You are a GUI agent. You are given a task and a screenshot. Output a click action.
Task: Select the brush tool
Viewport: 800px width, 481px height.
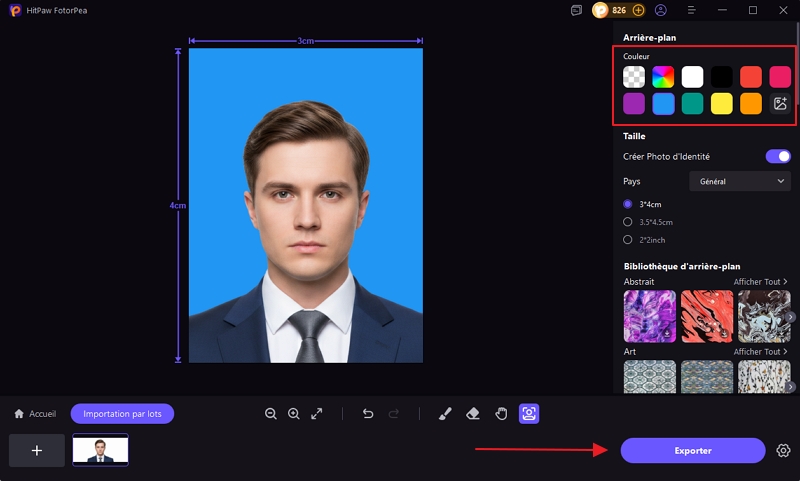pos(445,414)
